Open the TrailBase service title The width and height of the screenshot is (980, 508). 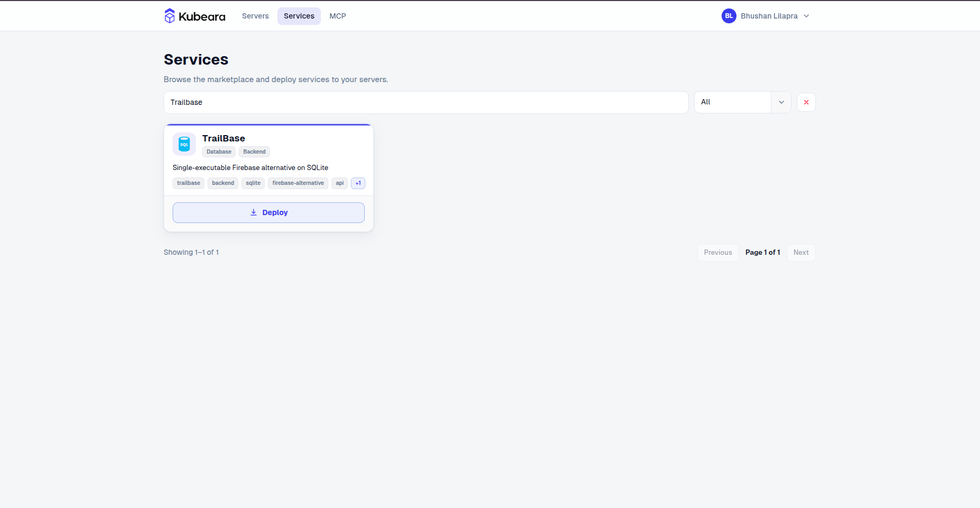(223, 138)
